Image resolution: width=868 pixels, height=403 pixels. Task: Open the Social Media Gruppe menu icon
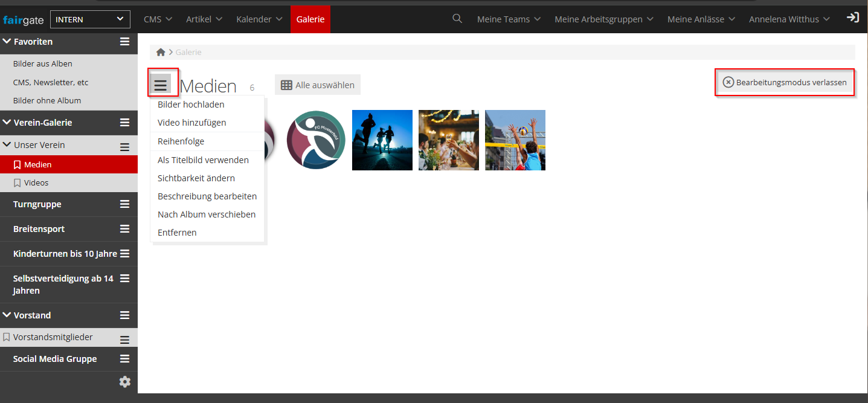coord(124,359)
